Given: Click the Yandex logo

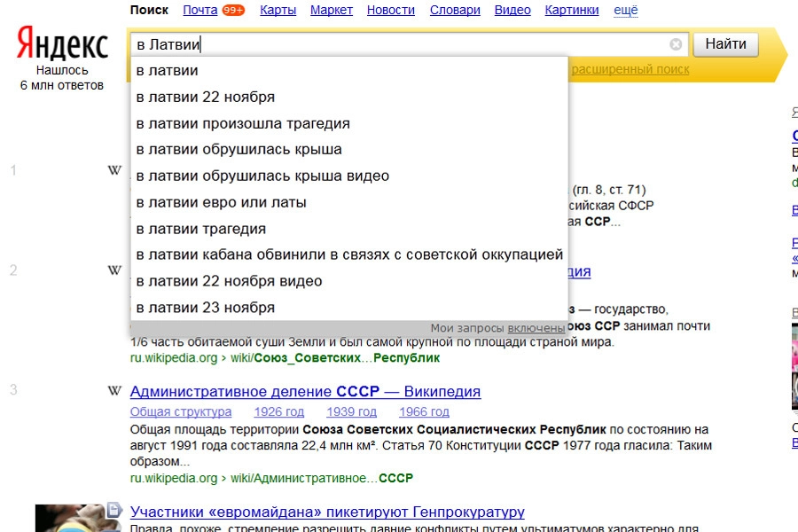Looking at the screenshot, I should pos(62,44).
